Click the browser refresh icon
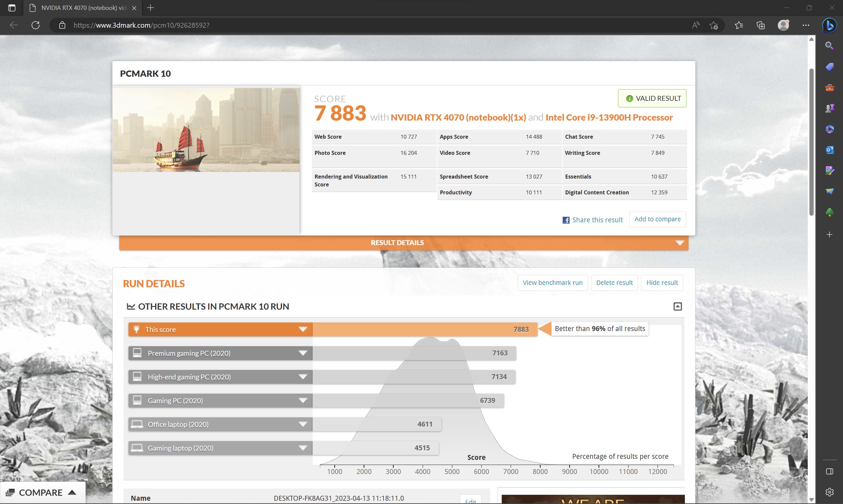Screen dimensions: 843x504 pyautogui.click(x=36, y=25)
